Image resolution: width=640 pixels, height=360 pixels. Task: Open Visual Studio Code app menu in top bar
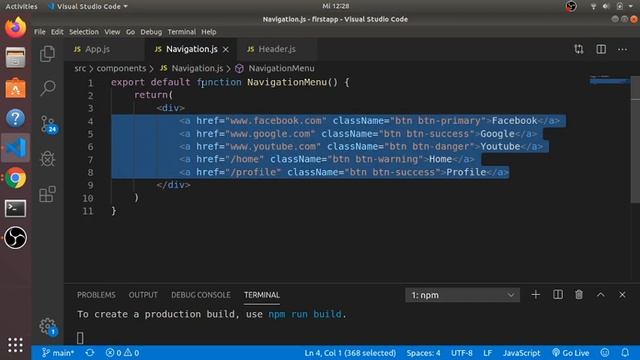pos(87,7)
